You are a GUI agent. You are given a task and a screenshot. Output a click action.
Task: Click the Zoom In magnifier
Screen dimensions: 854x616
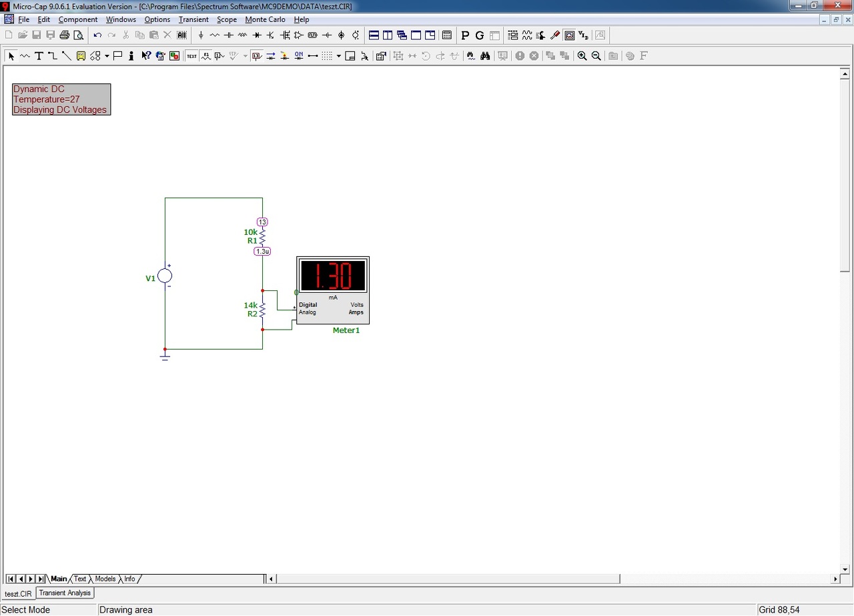(582, 56)
